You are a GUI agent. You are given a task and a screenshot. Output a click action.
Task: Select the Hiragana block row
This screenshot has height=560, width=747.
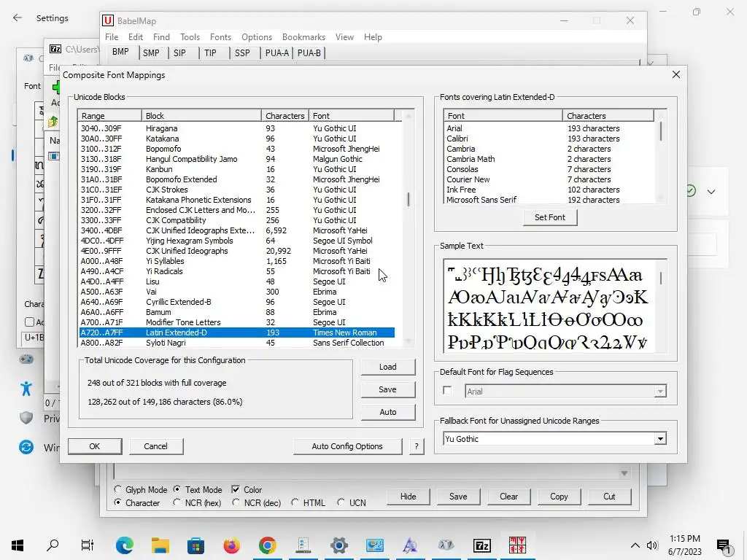point(237,128)
